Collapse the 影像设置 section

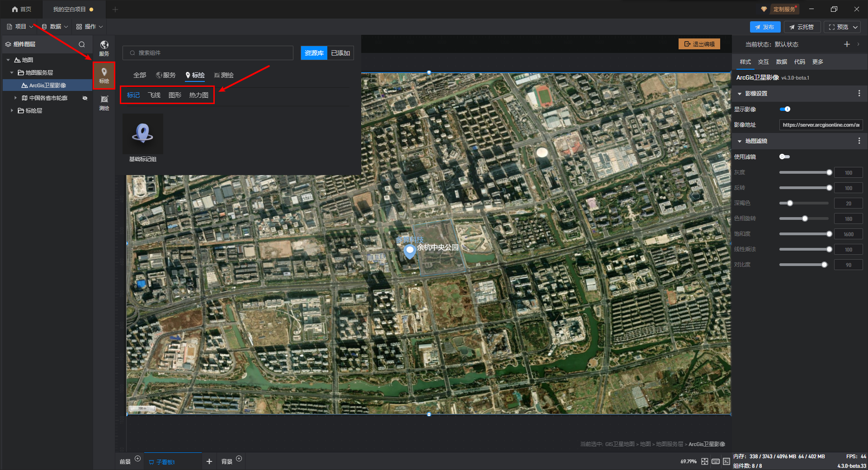[x=740, y=94]
